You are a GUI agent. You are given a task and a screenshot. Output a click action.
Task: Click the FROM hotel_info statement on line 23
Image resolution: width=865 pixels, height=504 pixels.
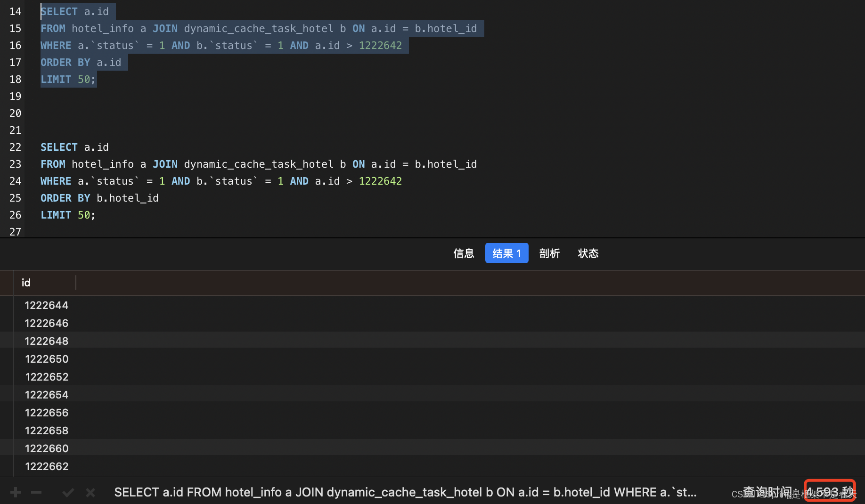[x=259, y=164]
